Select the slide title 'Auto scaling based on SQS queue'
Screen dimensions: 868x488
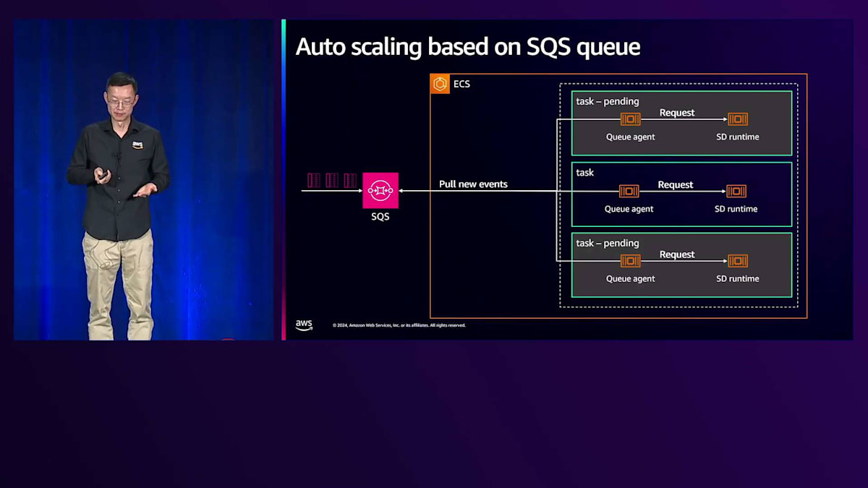point(468,46)
